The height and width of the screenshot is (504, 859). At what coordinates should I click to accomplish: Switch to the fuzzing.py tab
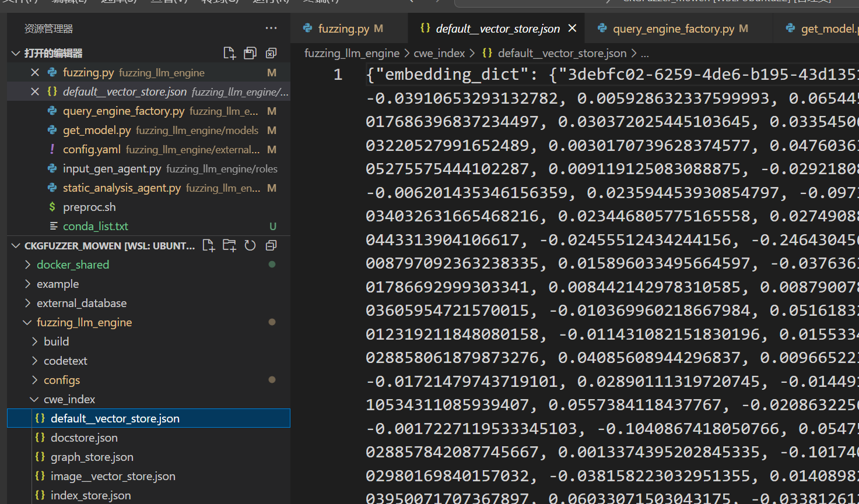pyautogui.click(x=343, y=29)
